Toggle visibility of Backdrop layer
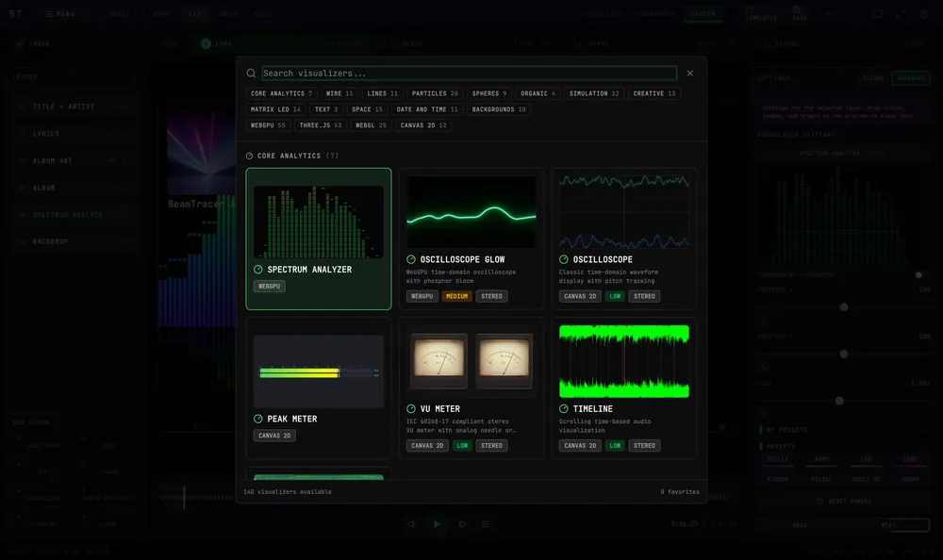Viewport: 943px width, 560px height. click(21, 241)
